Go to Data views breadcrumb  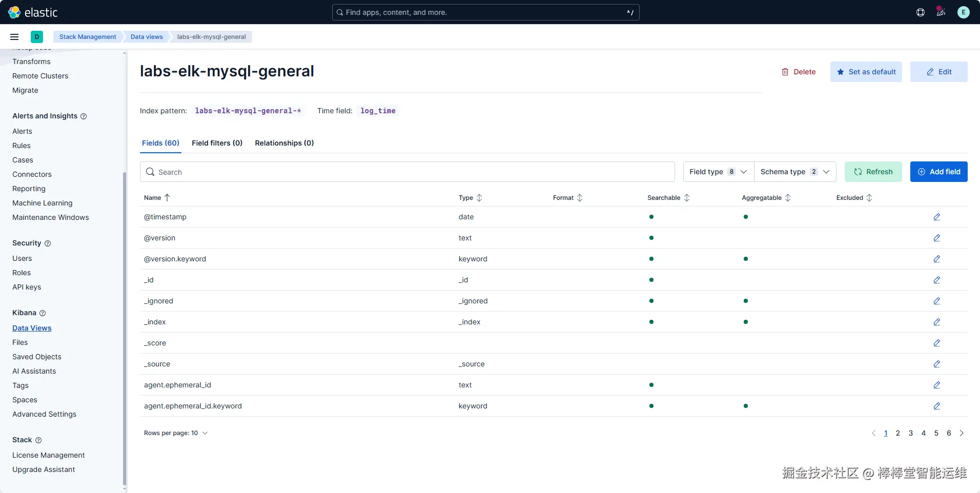(147, 37)
